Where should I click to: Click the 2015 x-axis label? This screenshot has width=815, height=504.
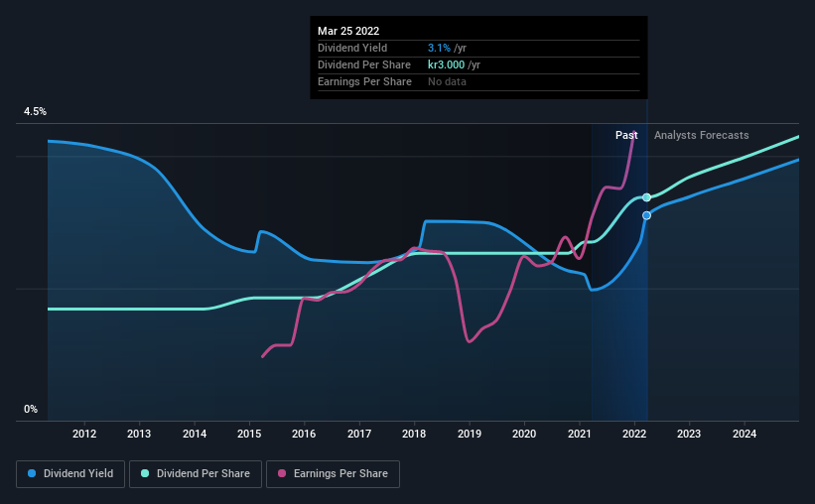tap(249, 434)
